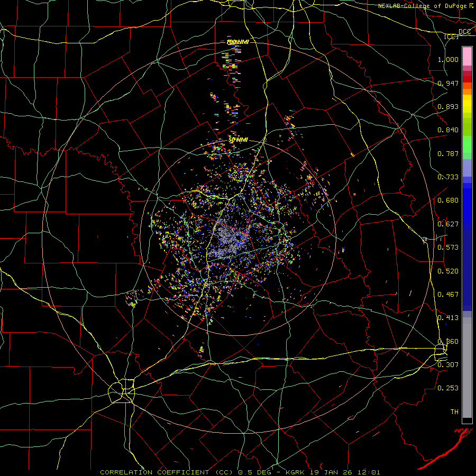Pick the red segment of the color bar
Screen dimensions: 476x476
tap(467, 79)
